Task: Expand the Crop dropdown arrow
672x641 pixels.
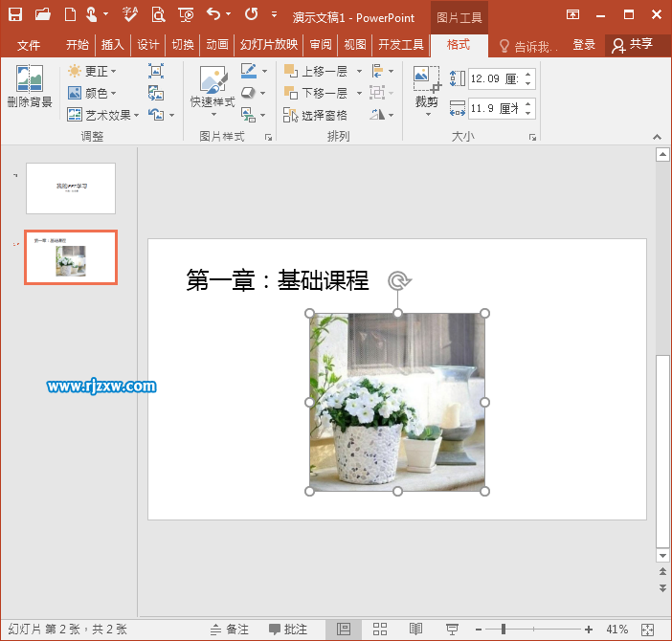Action: (x=428, y=114)
